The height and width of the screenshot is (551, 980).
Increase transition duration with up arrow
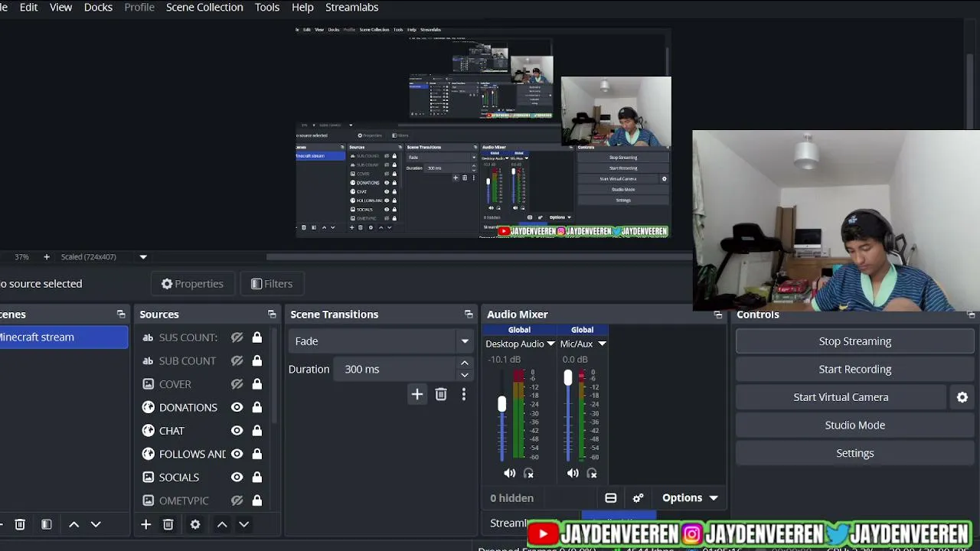click(465, 363)
